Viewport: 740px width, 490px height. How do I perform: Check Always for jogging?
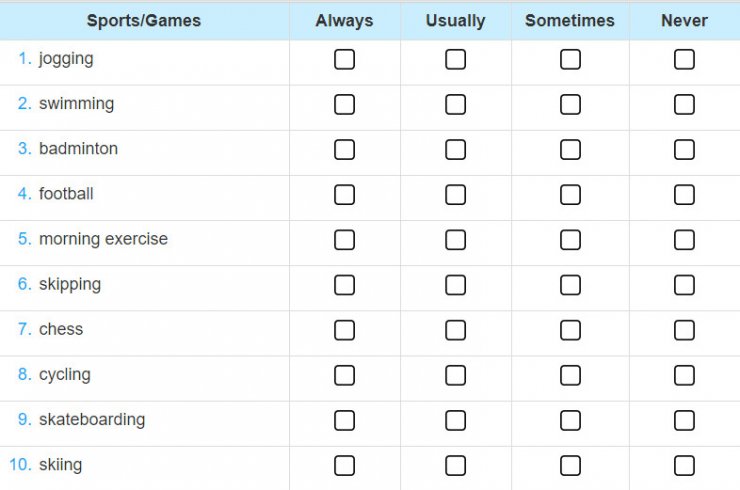point(344,59)
